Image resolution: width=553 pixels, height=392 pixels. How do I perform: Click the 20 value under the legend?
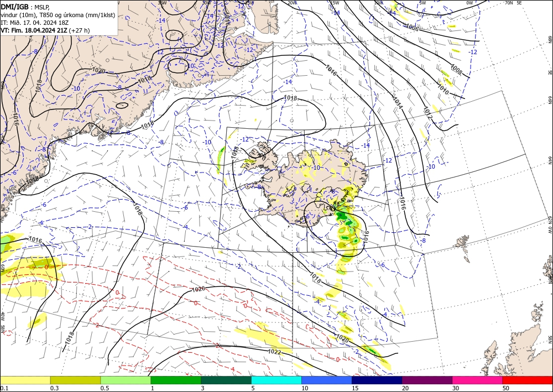tap(405, 388)
